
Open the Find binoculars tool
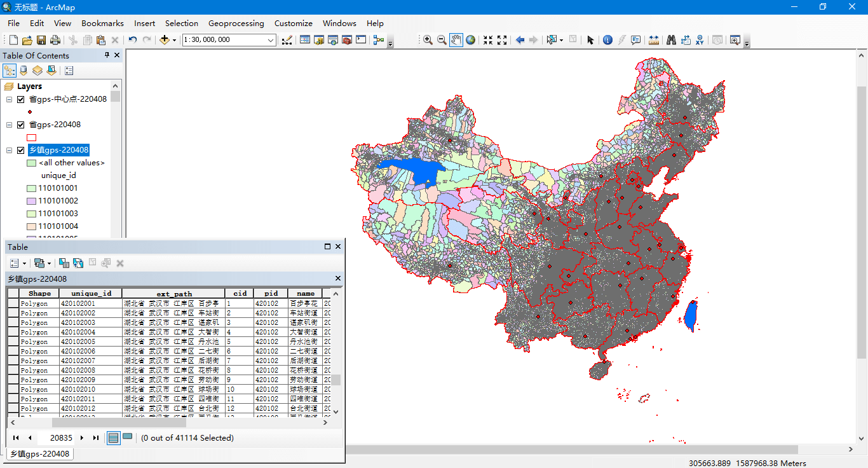click(x=671, y=40)
